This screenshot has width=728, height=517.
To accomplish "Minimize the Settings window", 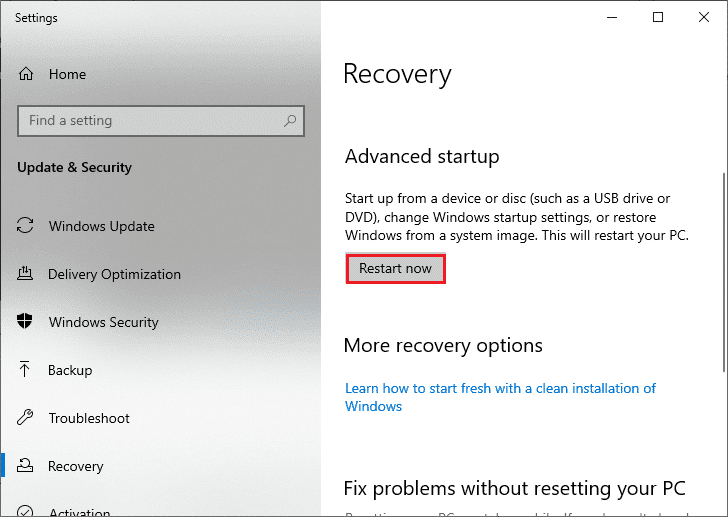I will [611, 17].
